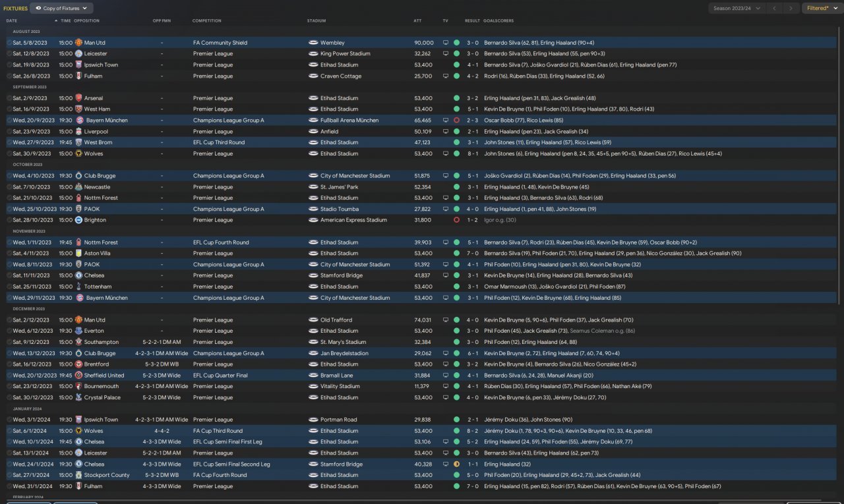Open the Season 2023/24 dropdown
The width and height of the screenshot is (844, 504).
[737, 9]
